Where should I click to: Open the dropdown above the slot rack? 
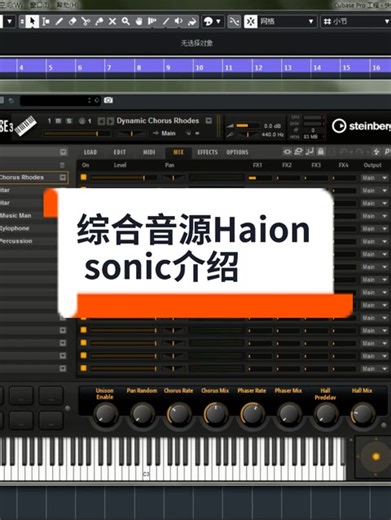click(x=63, y=152)
